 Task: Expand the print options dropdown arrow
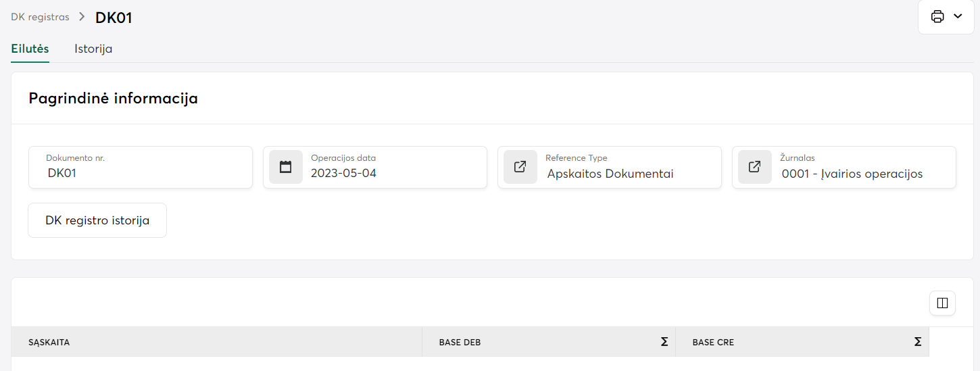coord(958,17)
